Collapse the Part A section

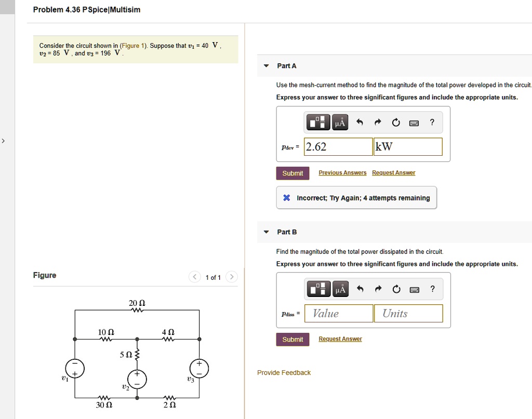click(x=265, y=65)
